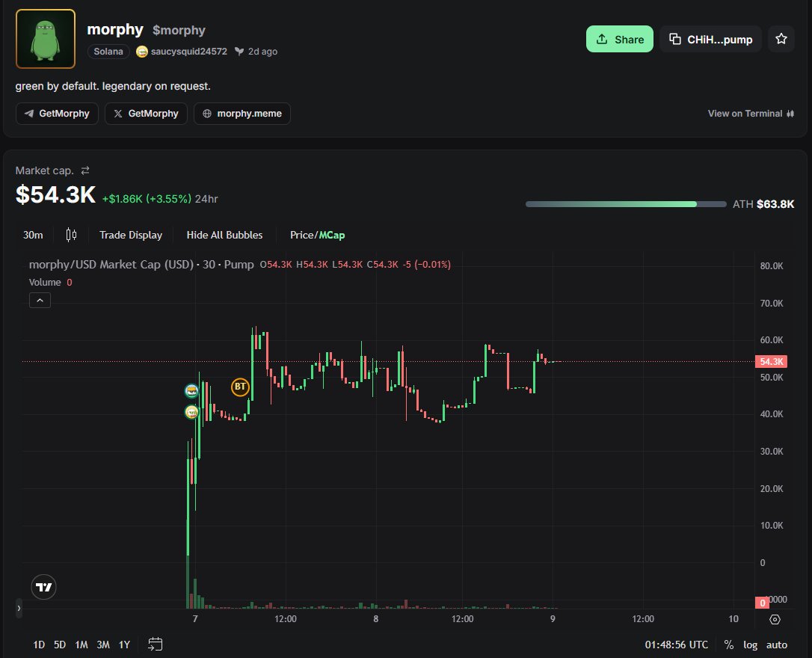Click the Volume legend label
Screen dimensions: 812x658
point(45,282)
